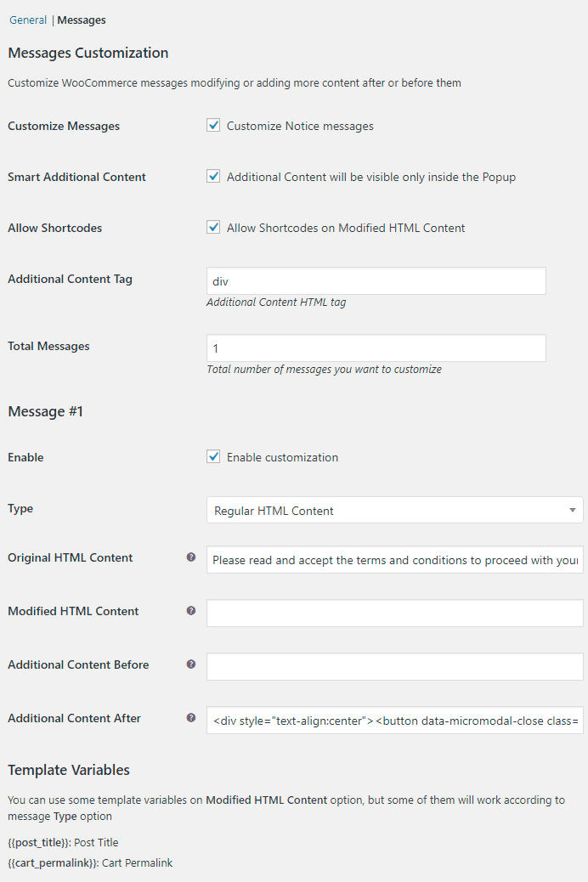Screen dimensions: 588x882
Task: Click 'Total number of messages' hint text
Action: pos(324,369)
